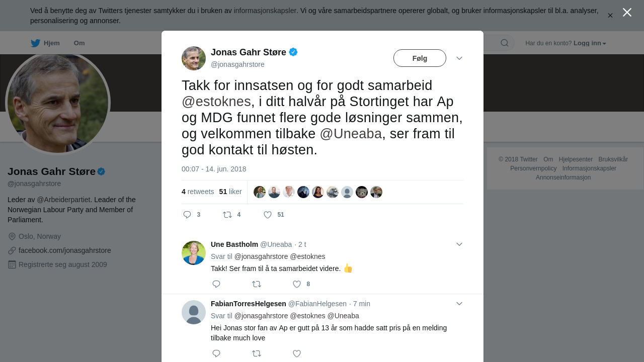This screenshot has width=644, height=362.
Task: Open the @estoknes mention link
Action: [x=216, y=102]
